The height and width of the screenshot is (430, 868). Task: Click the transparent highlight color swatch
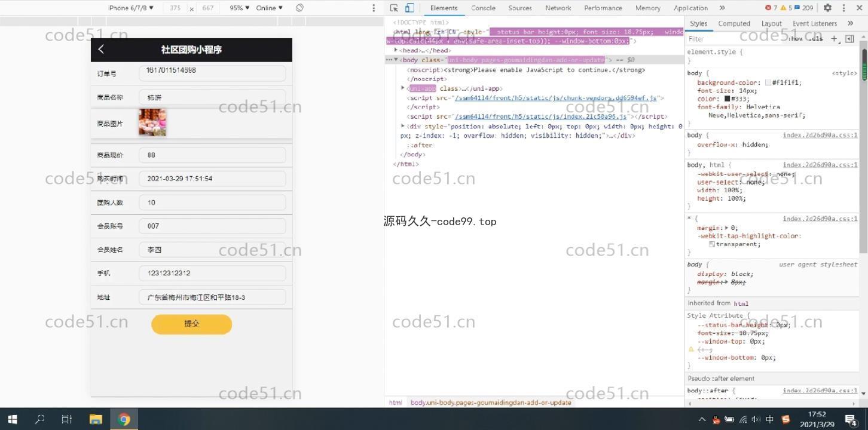click(712, 244)
